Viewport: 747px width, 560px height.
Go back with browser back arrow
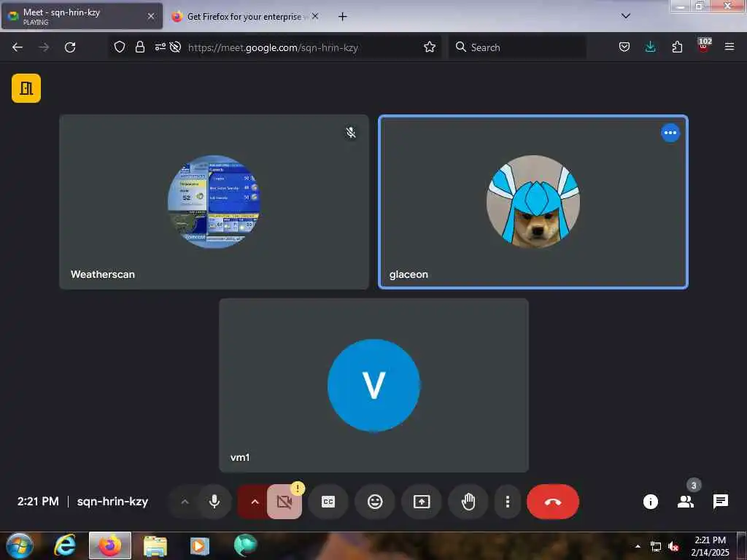[18, 47]
